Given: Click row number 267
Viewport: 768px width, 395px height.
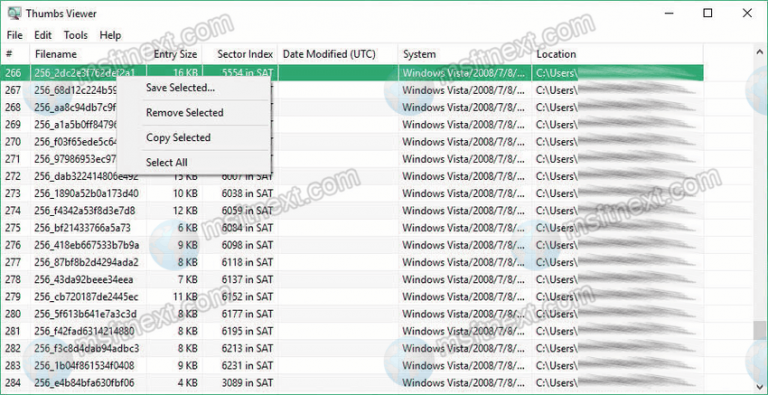Looking at the screenshot, I should [x=13, y=90].
